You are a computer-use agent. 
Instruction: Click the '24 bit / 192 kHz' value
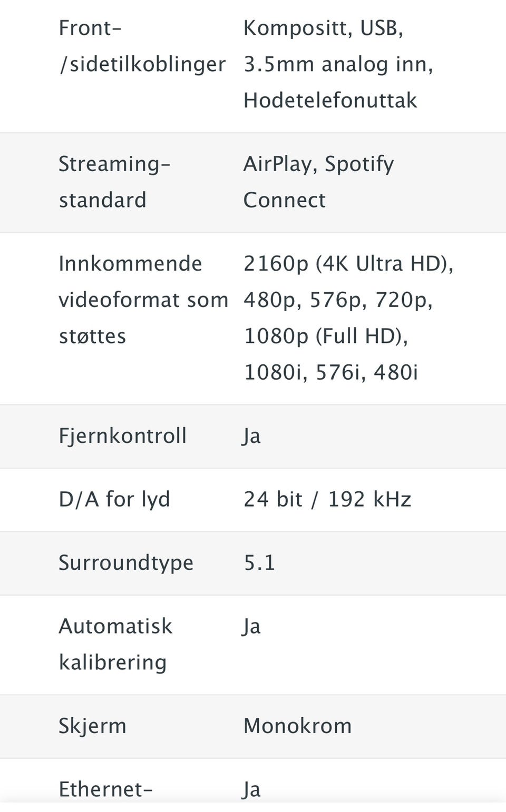(327, 499)
